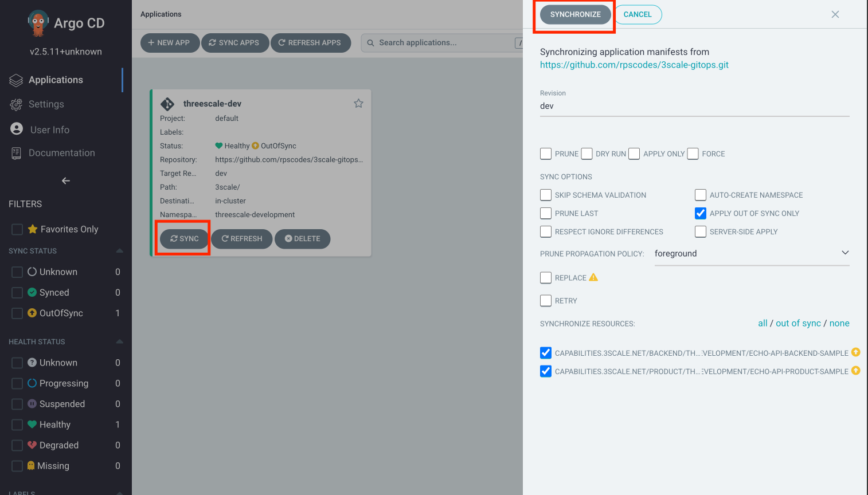Image resolution: width=868 pixels, height=495 pixels.
Task: Check the Unknown sync status filter
Action: click(x=17, y=272)
